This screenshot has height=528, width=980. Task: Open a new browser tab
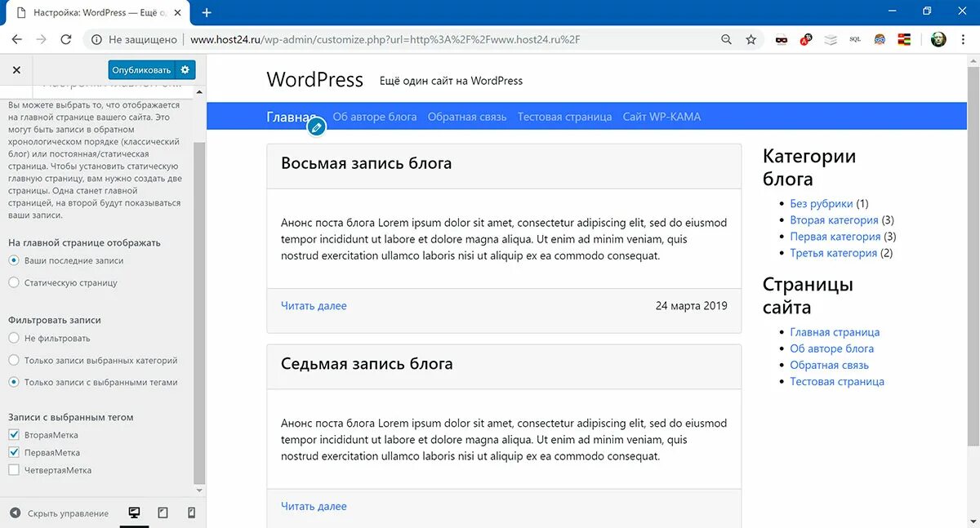207,12
